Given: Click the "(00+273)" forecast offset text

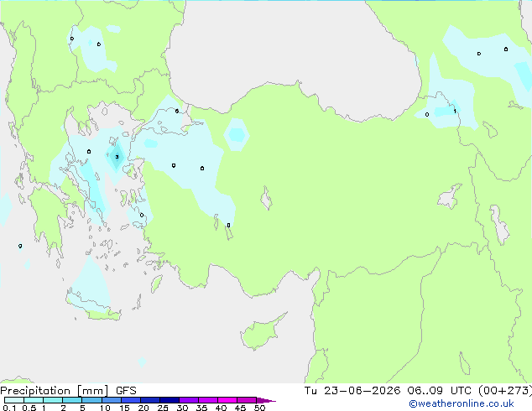Looking at the screenshot, I should pyautogui.click(x=505, y=391).
